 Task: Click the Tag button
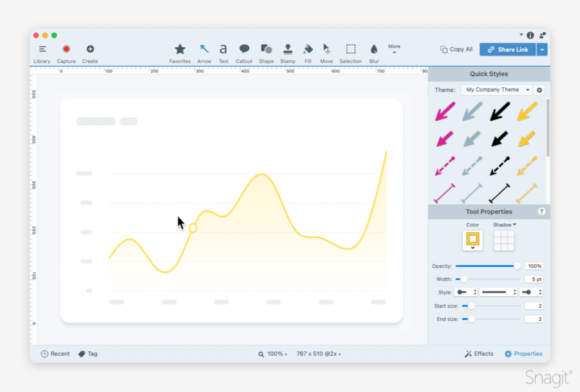point(88,353)
